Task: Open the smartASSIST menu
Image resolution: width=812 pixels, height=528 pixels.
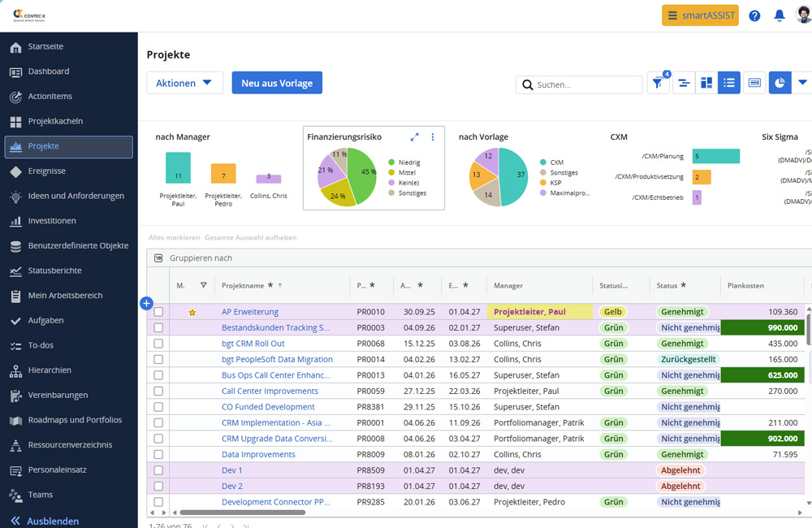Action: click(x=700, y=15)
